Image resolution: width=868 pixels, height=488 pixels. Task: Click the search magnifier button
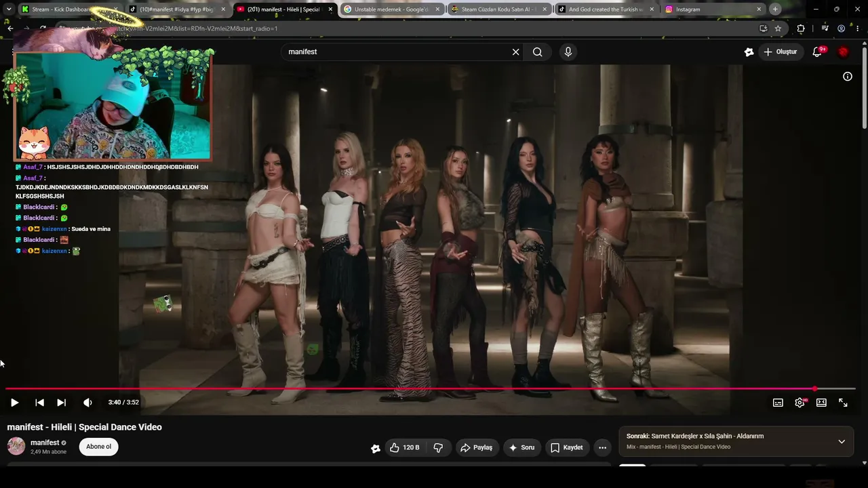click(537, 52)
